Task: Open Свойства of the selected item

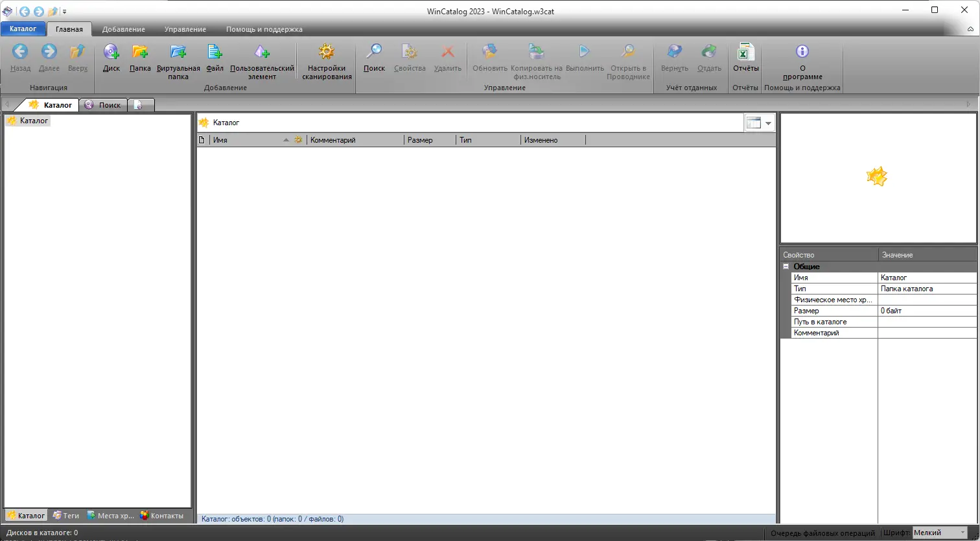Action: point(410,57)
